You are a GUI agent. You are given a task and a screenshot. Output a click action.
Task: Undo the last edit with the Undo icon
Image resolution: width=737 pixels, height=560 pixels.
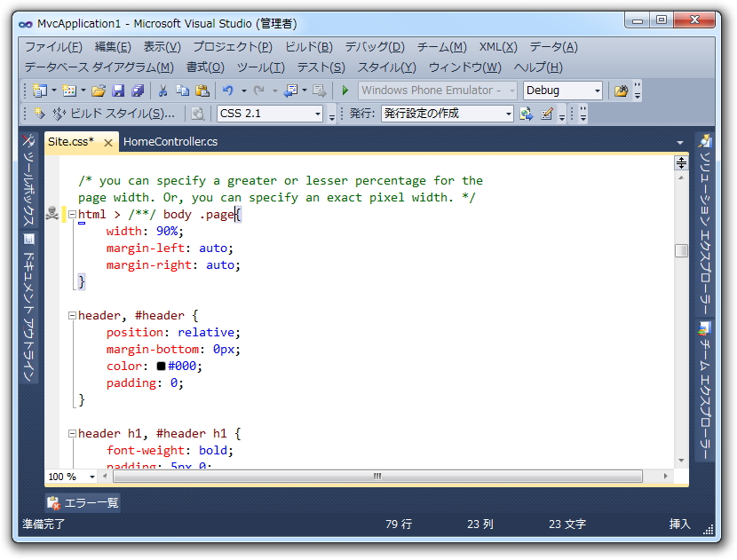[x=228, y=91]
